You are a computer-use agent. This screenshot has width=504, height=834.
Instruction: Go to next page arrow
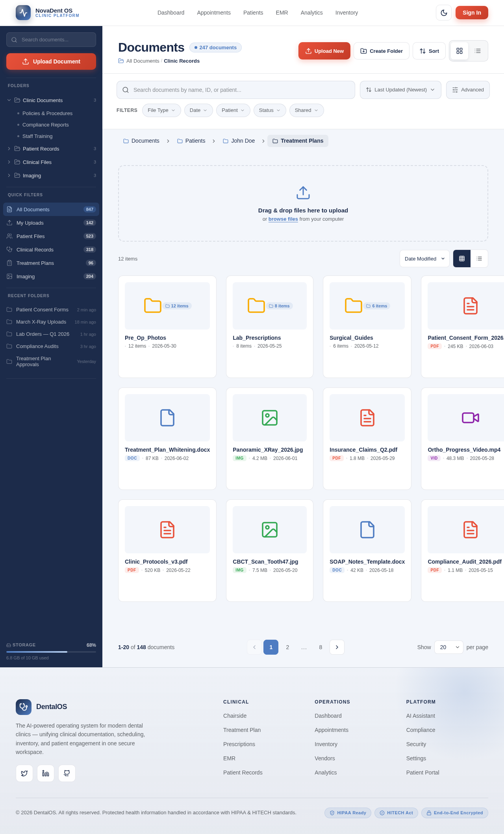[337, 647]
